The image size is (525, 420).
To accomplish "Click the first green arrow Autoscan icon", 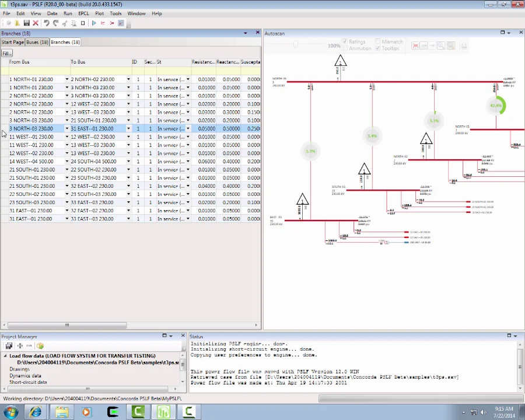I will [x=424, y=46].
